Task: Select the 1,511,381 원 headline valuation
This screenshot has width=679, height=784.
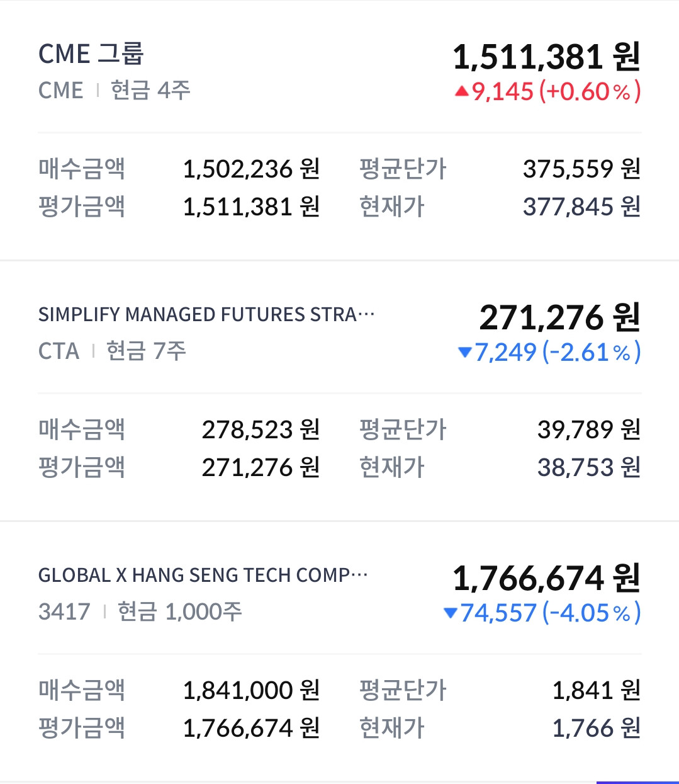Action: click(546, 57)
